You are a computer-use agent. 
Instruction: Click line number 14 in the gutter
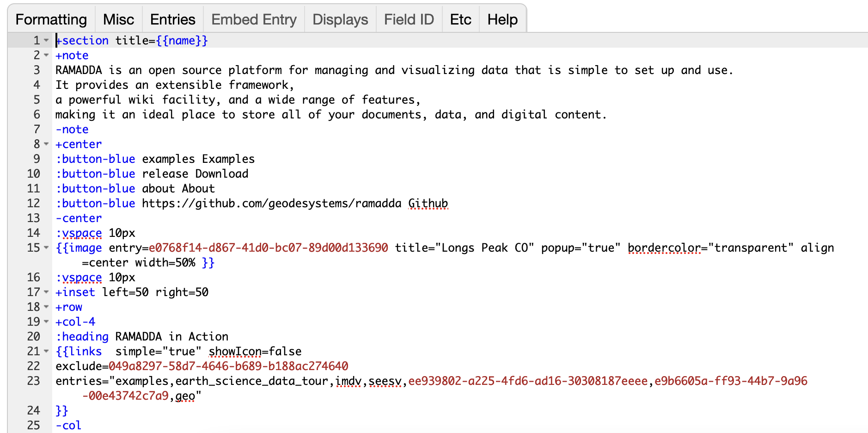click(x=34, y=233)
